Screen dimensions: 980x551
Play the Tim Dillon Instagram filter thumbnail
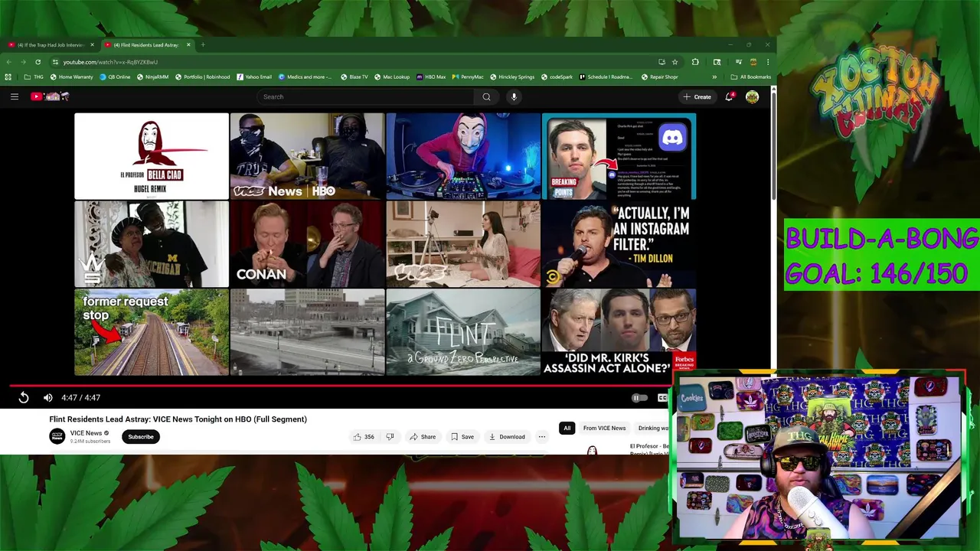tap(619, 244)
